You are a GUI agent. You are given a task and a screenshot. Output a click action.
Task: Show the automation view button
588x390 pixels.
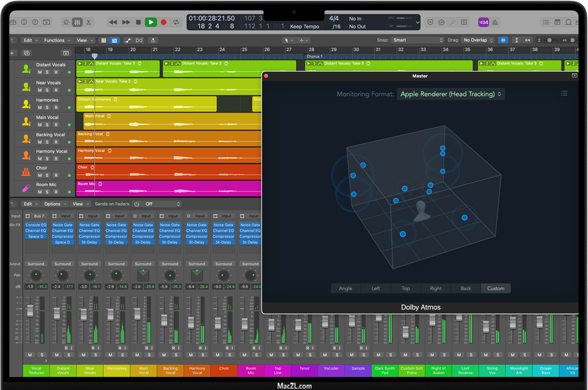tap(128, 40)
